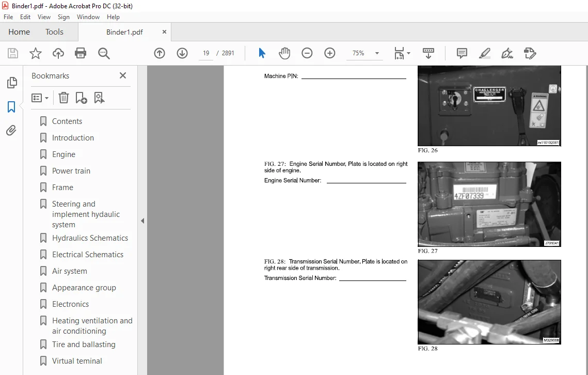Add a comment sticky note
This screenshot has width=588, height=375.
pos(462,53)
